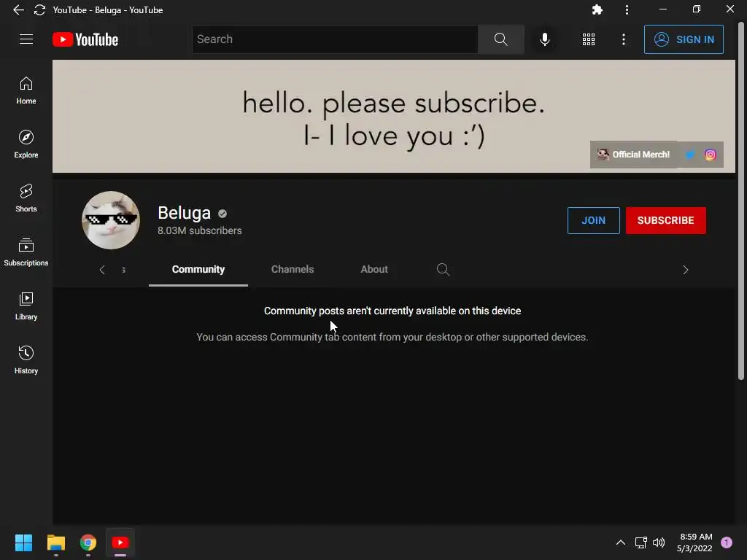Toggle the hamburger guide menu
The height and width of the screenshot is (560, 747).
[x=26, y=39]
